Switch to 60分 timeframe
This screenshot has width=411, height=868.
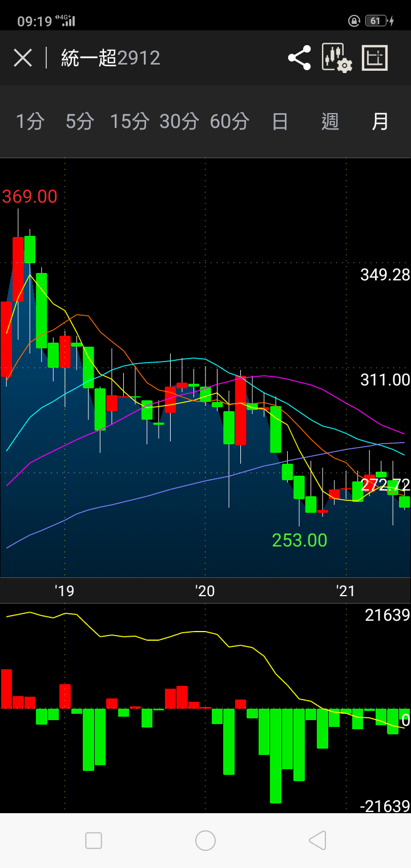pos(229,122)
